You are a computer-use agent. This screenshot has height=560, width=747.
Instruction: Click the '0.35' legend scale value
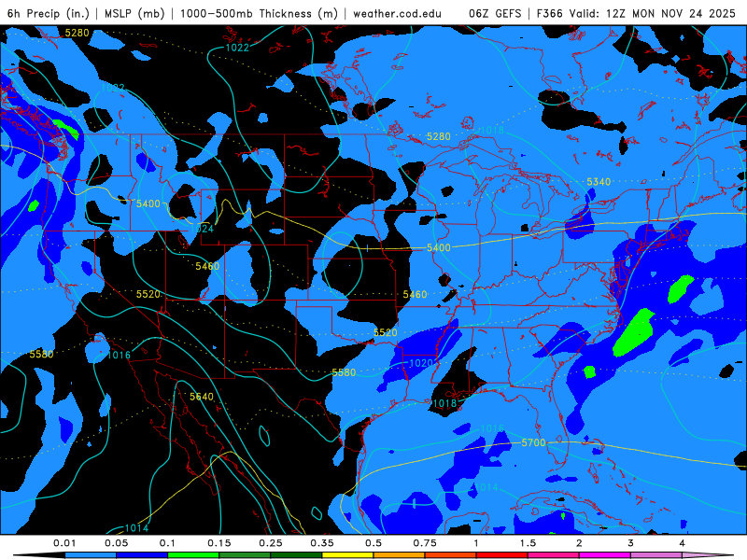click(x=322, y=543)
